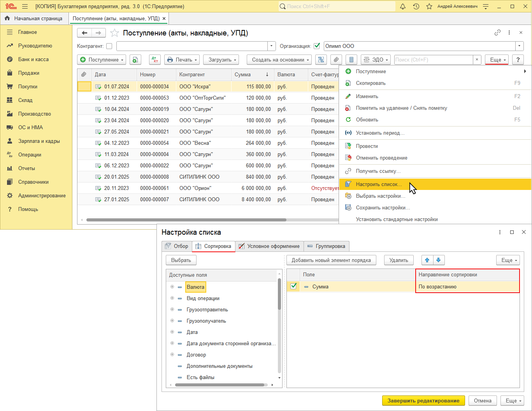Open the Организация field dropdown arrow
The width and height of the screenshot is (532, 411).
coord(520,46)
